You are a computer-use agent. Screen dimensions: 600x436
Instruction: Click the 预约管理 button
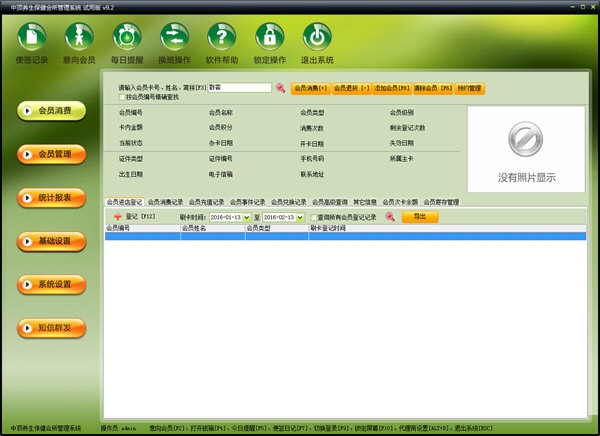pos(470,88)
